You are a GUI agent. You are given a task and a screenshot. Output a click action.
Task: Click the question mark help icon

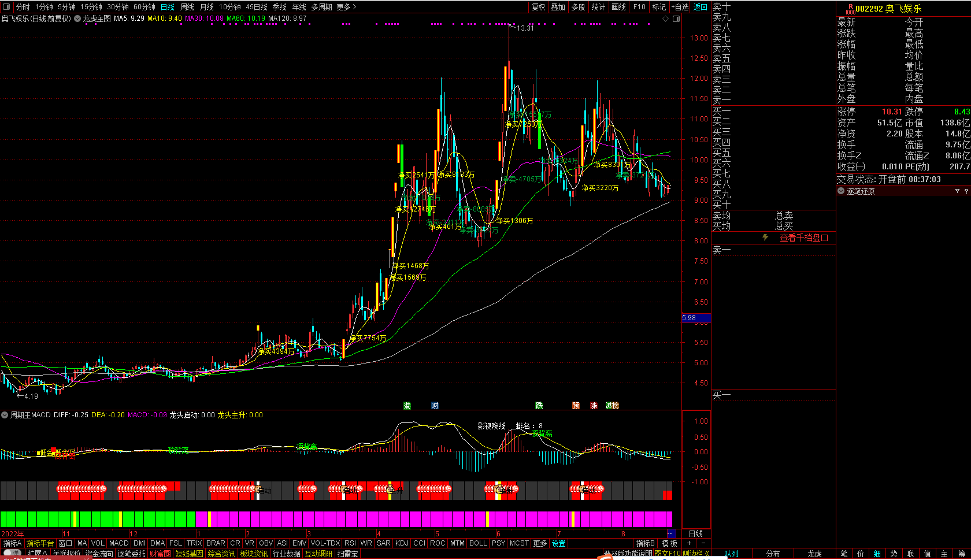click(966, 191)
